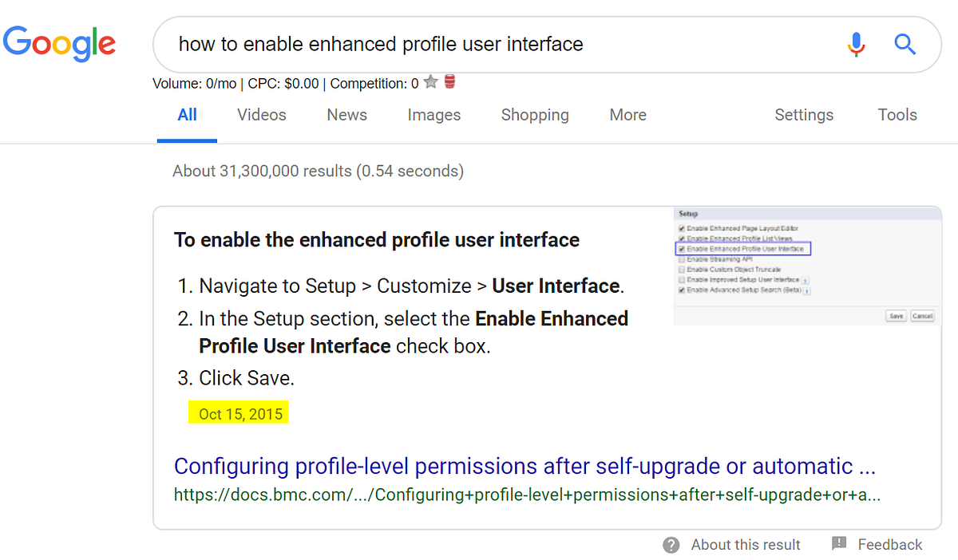Open the Settings dropdown
Image resolution: width=958 pixels, height=560 pixels.
804,115
